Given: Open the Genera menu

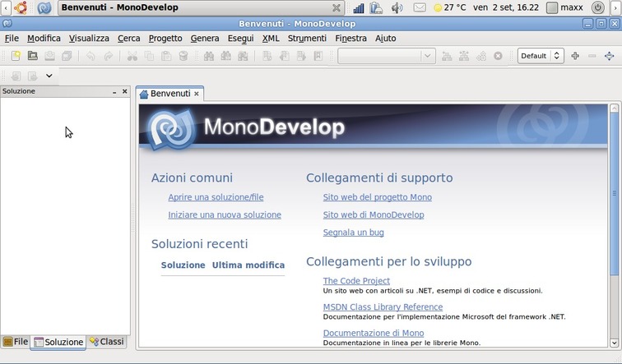Looking at the screenshot, I should (x=205, y=38).
